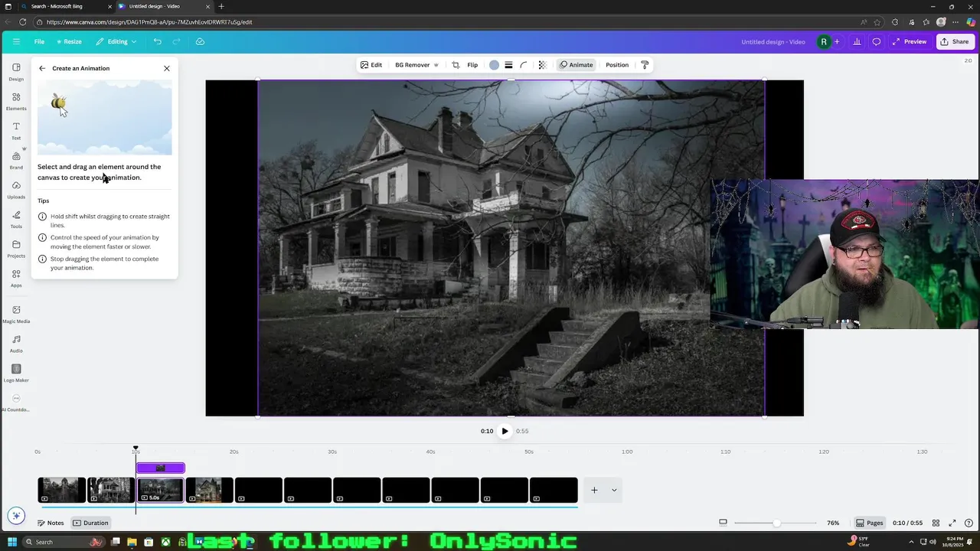This screenshot has width=980, height=551.
Task: Open the BG Remover tool
Action: click(x=416, y=65)
